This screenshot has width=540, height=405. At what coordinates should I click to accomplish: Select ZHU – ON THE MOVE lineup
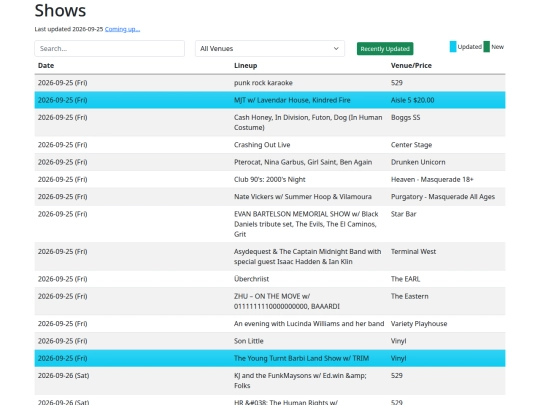point(287,301)
